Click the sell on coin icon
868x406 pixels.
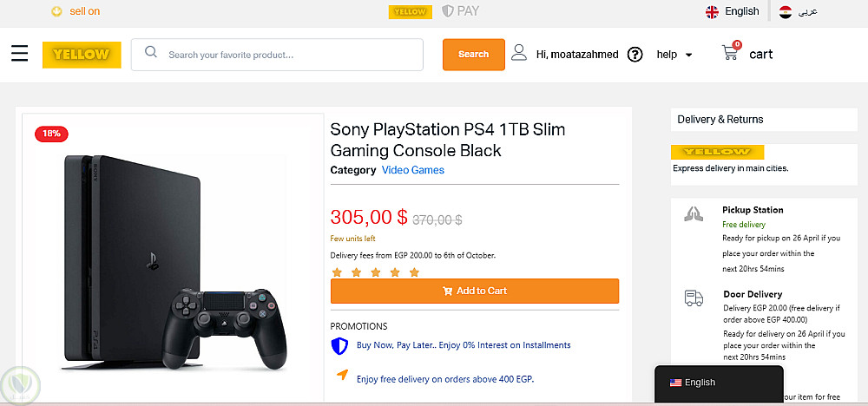pos(56,11)
